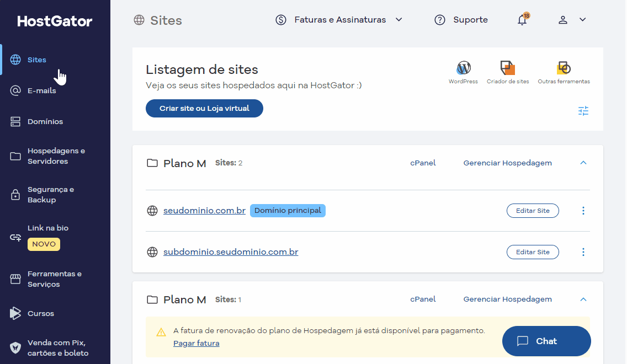Image resolution: width=627 pixels, height=364 pixels.
Task: Click the question mark Suporte icon
Action: (x=440, y=19)
